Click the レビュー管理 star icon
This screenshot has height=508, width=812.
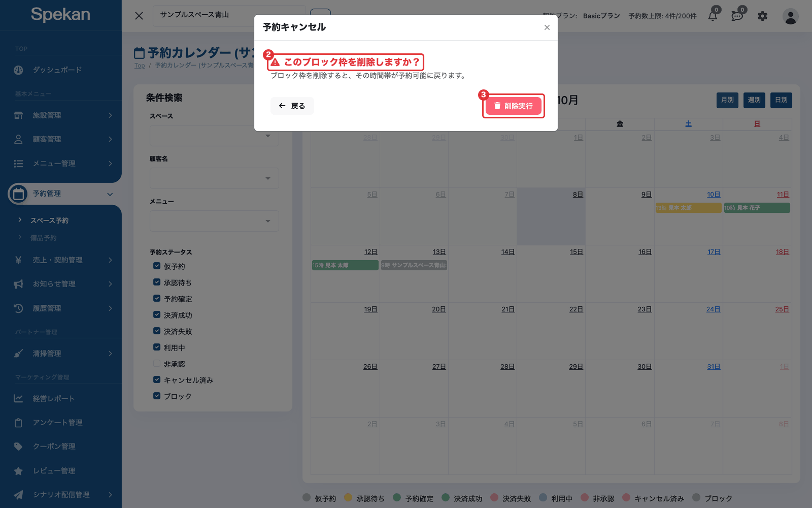pyautogui.click(x=18, y=471)
